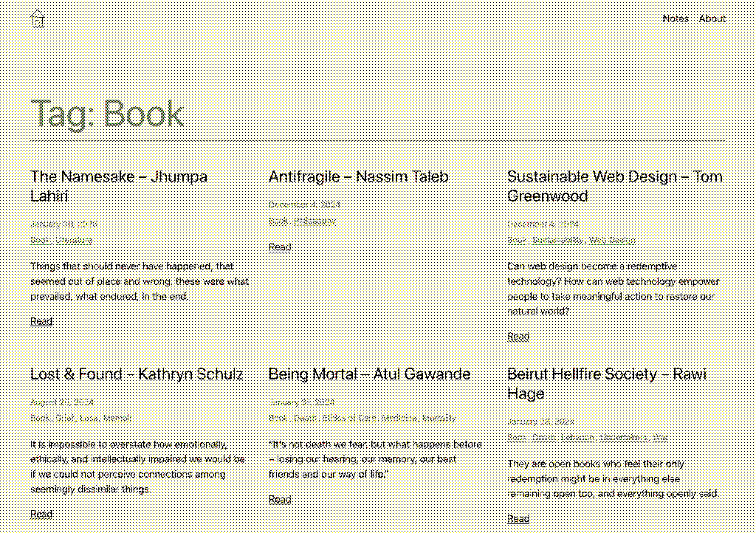Open the Notes menu item
Image resolution: width=756 pixels, height=533 pixels.
[x=676, y=19]
